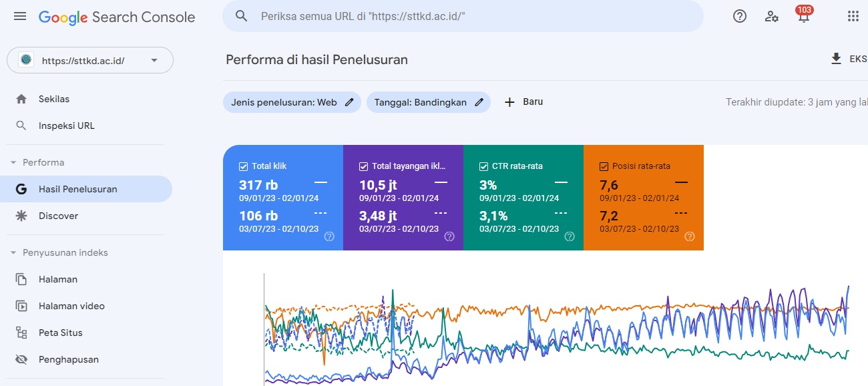Viewport: 868px width, 386px height.
Task: Click the 7,2 average position value
Action: (609, 216)
